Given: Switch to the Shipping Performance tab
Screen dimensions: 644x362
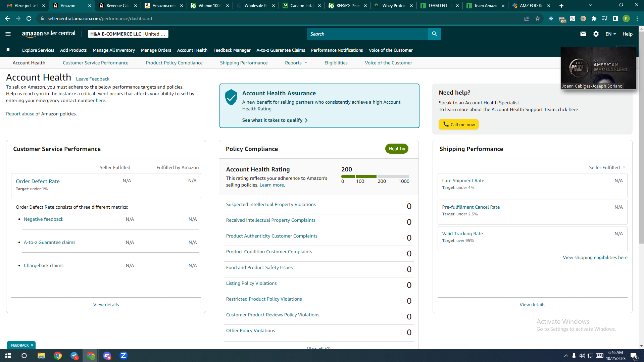Looking at the screenshot, I should pos(244,63).
